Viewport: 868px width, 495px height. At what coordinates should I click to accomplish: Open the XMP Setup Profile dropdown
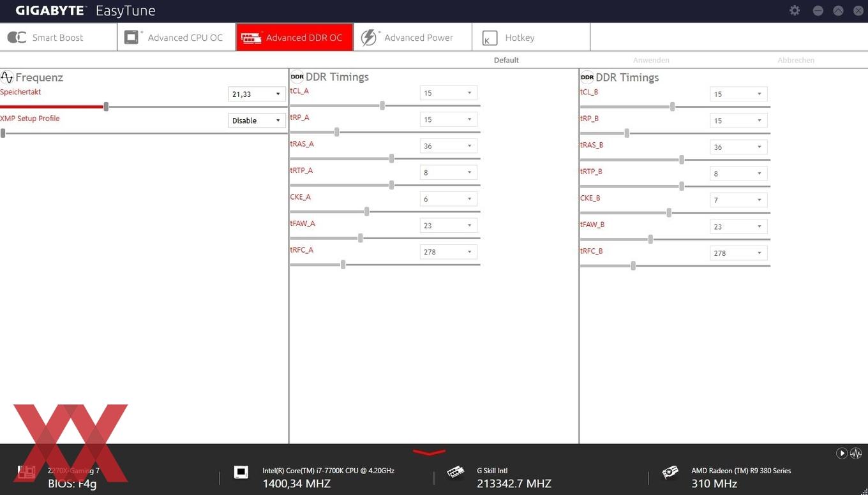tap(257, 121)
